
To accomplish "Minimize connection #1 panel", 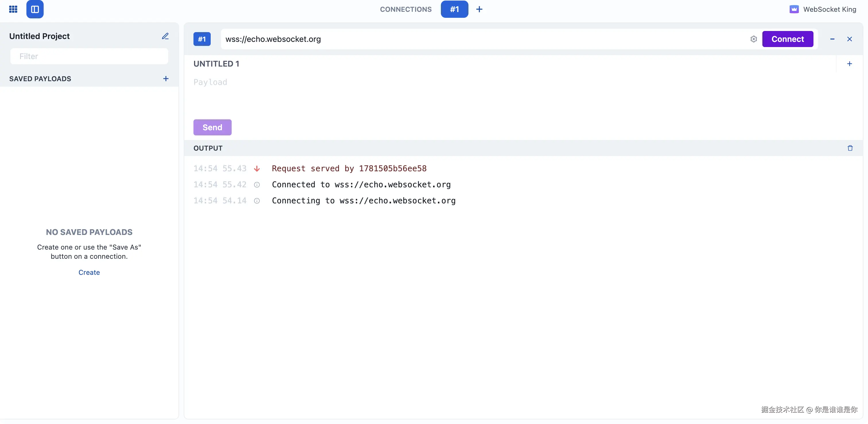I will 832,39.
